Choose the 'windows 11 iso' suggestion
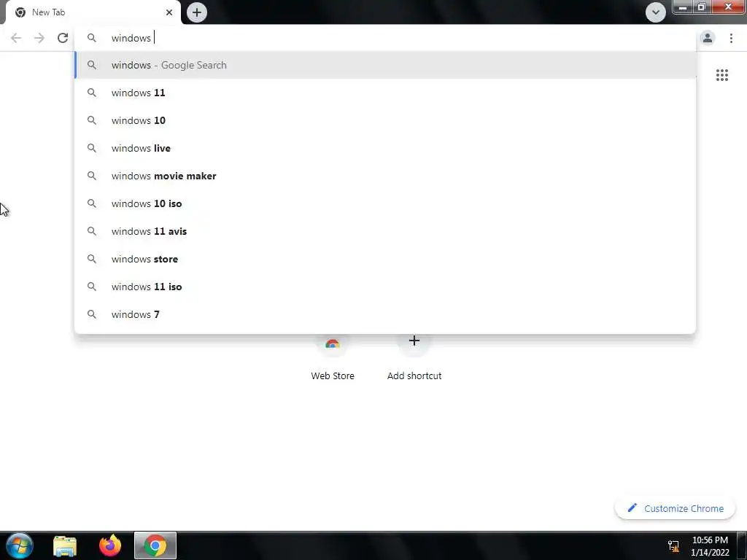This screenshot has height=560, width=747. [x=385, y=287]
